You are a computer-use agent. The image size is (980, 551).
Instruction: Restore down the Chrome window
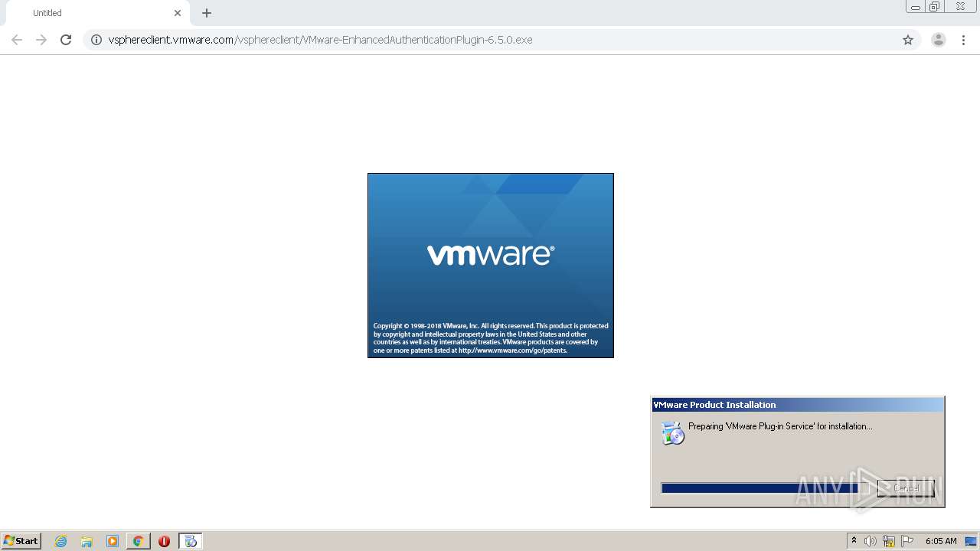pyautogui.click(x=935, y=7)
